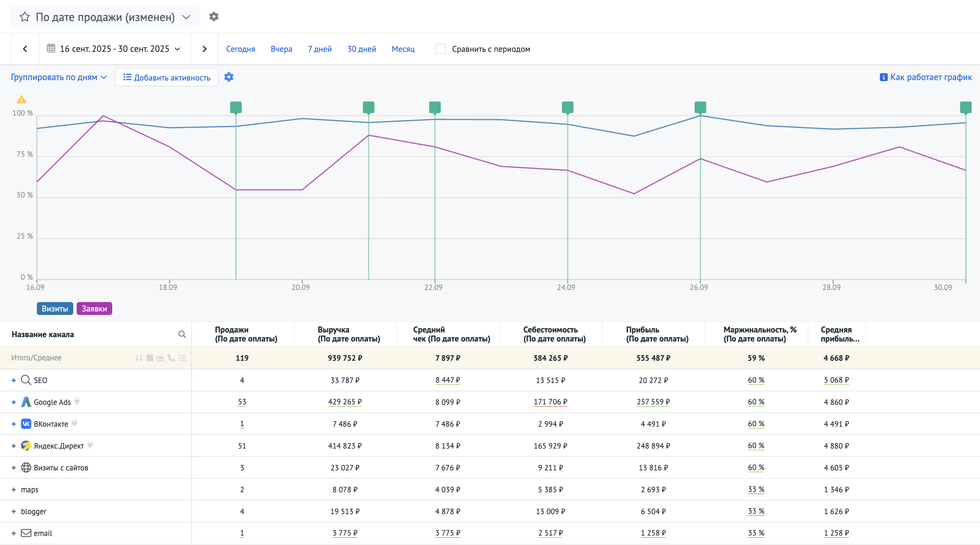This screenshot has width=980, height=545.
Task: Click the sort-by-number icon in totals row
Action: pos(139,358)
